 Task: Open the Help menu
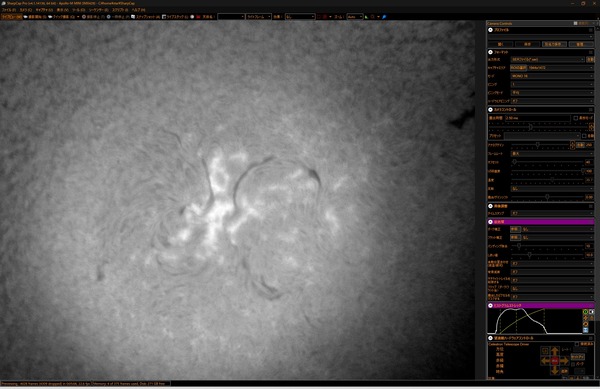(139, 10)
